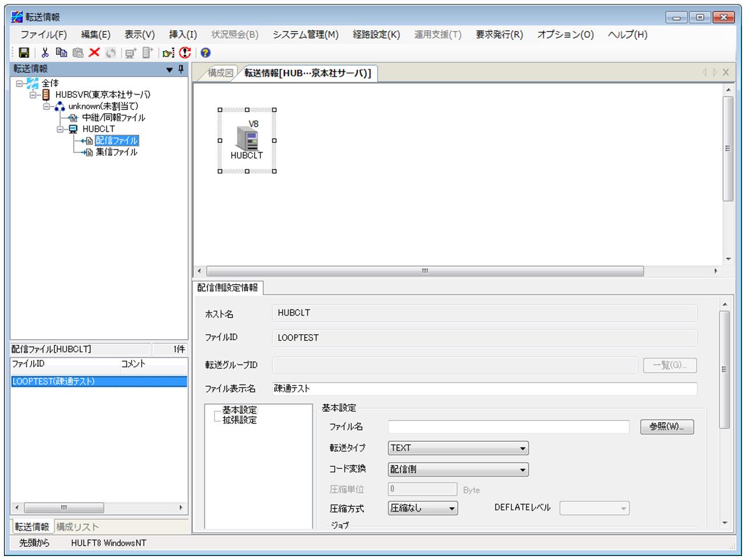
Task: Open the 編集(E) menu
Action: pyautogui.click(x=96, y=34)
